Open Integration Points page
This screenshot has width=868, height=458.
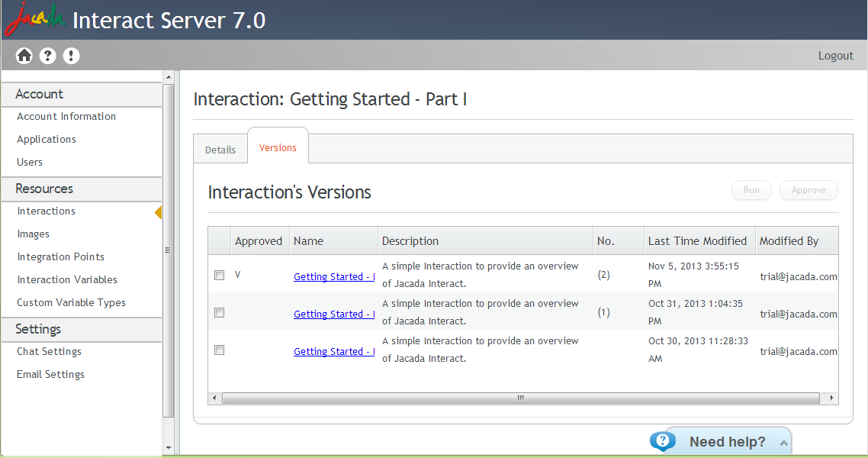[60, 257]
